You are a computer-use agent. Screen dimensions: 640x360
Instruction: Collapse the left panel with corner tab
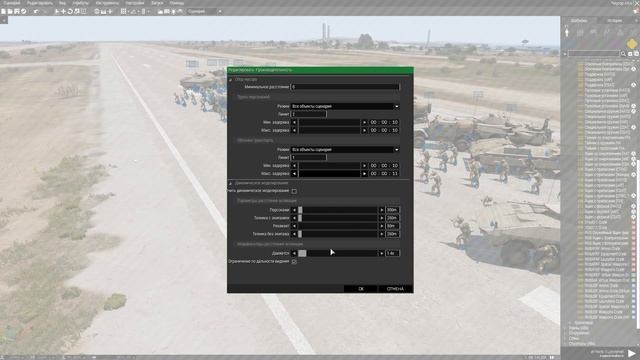(4, 20)
